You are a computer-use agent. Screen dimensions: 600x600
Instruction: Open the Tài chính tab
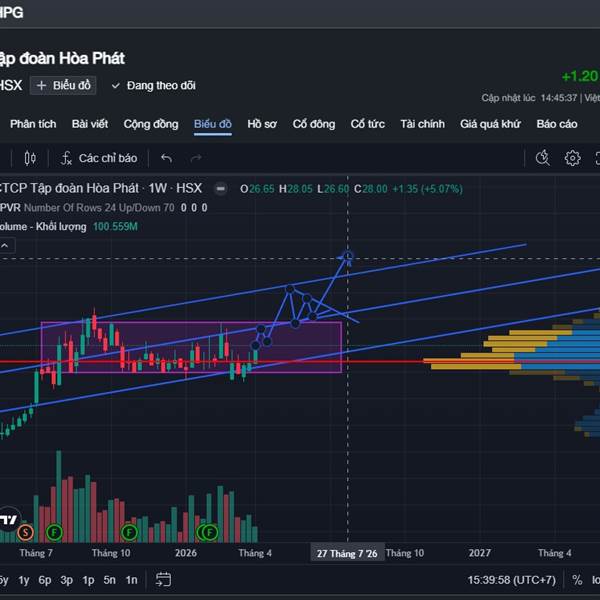pos(422,124)
